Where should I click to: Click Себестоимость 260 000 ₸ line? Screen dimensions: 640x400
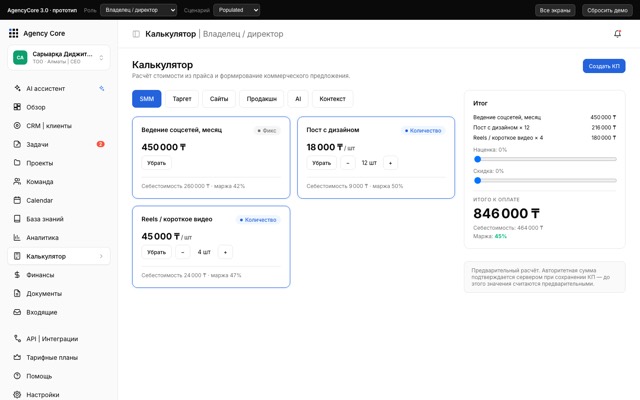tap(193, 186)
